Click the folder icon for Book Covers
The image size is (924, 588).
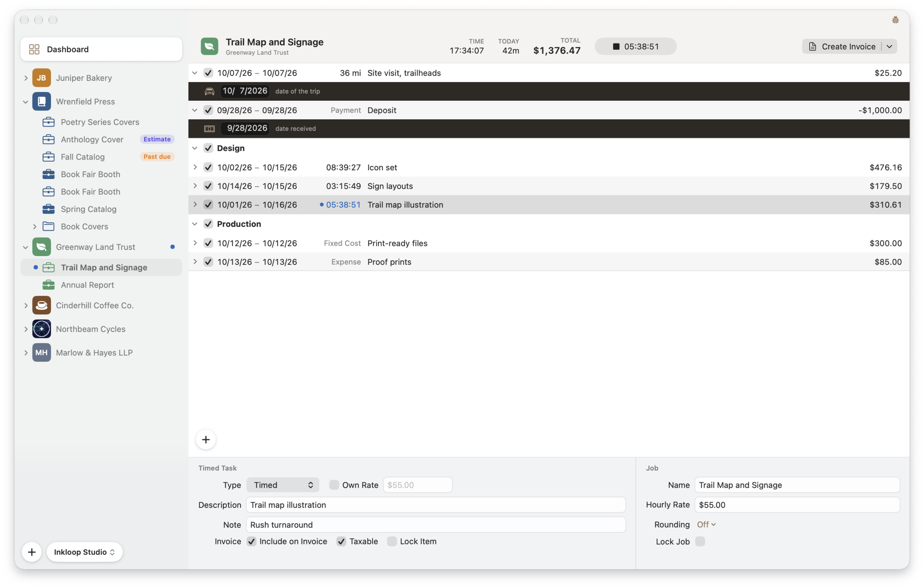click(x=48, y=226)
